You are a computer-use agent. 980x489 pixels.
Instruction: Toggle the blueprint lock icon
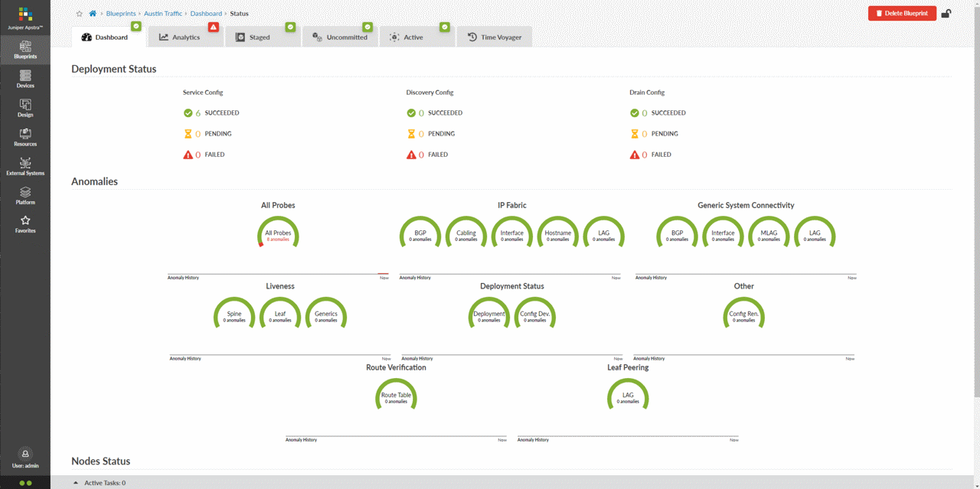point(946,13)
